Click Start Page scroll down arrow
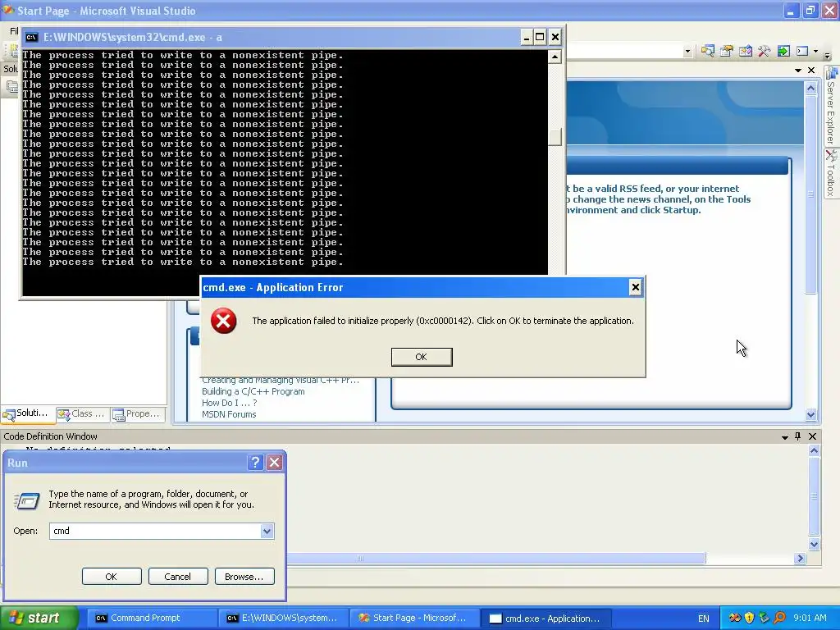 pyautogui.click(x=810, y=414)
